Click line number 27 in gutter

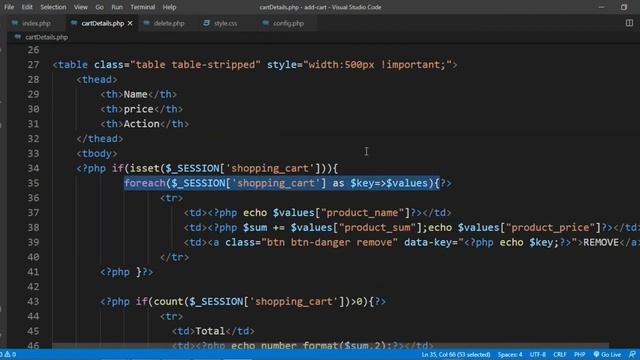tap(33, 64)
